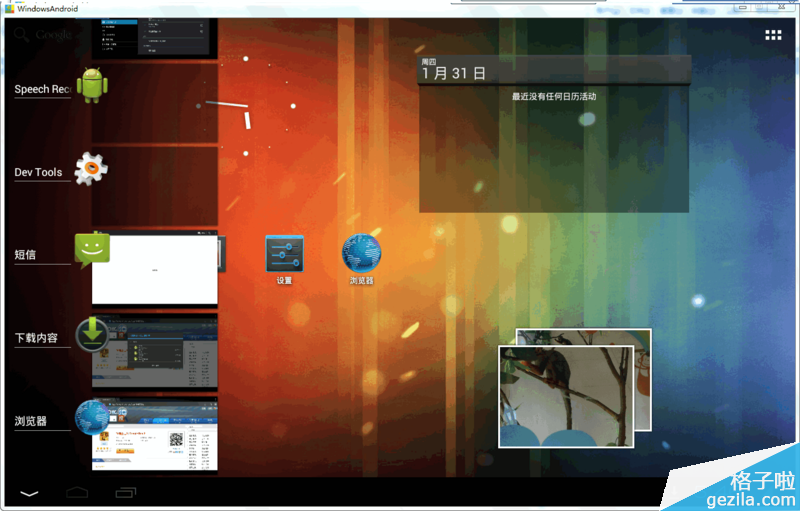Select the green messaging icon in recents
This screenshot has width=800, height=511.
point(92,249)
